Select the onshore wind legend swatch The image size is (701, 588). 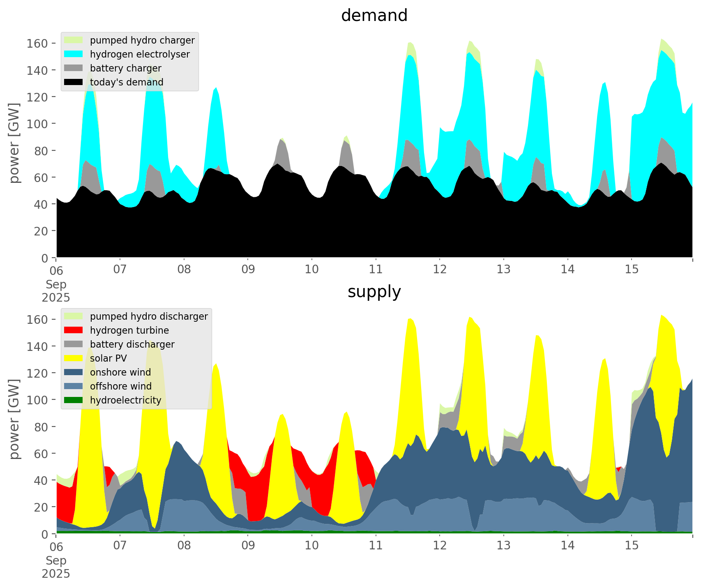(x=74, y=372)
